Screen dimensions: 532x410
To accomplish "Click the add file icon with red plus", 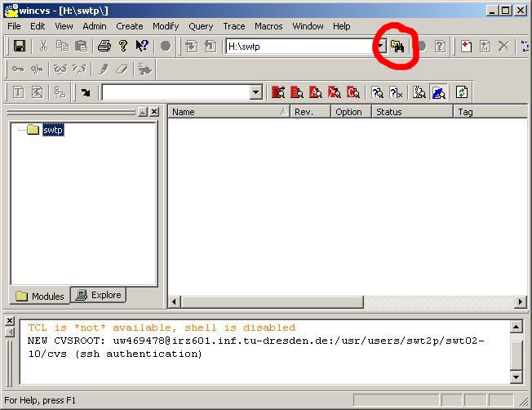I will point(466,47).
